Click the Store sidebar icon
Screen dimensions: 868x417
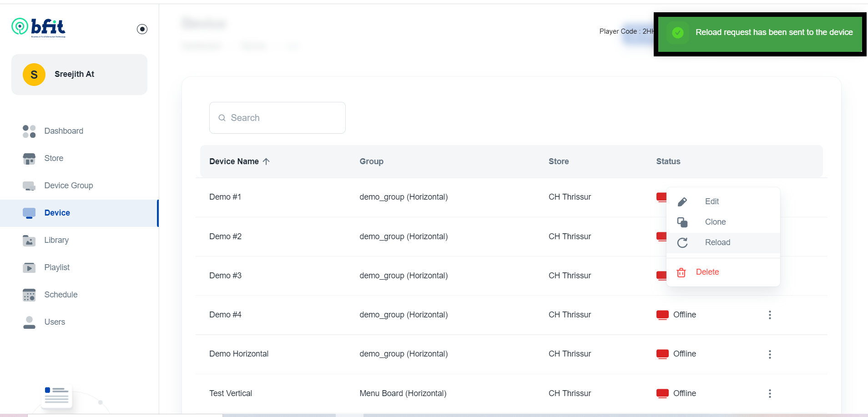pos(29,159)
